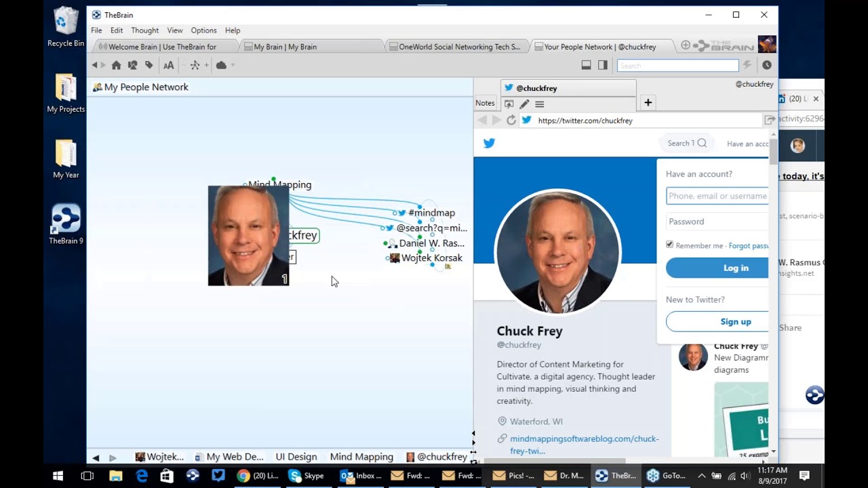The width and height of the screenshot is (868, 488).
Task: Open TheBrain 9 desktop shortcut
Action: (66, 224)
